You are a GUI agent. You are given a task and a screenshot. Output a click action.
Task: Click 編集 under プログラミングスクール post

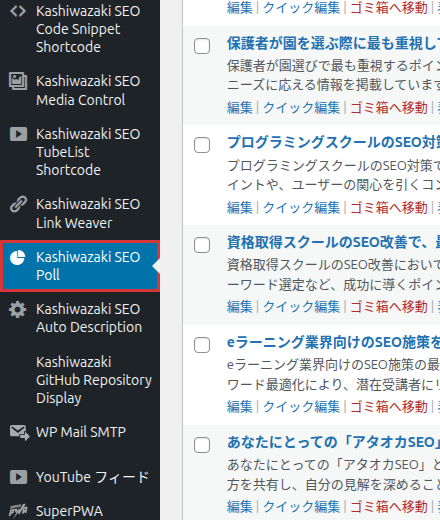coord(240,207)
